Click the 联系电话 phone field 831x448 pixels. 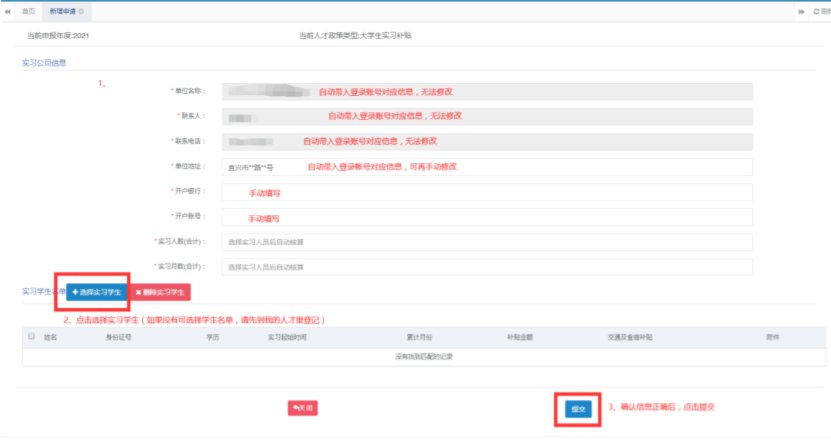click(486, 142)
